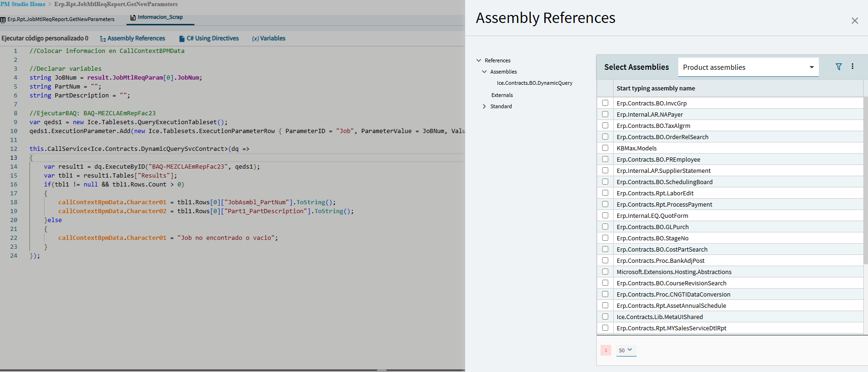This screenshot has width=868, height=372.
Task: Click code line 14 ExecuteByID statement
Action: (x=152, y=166)
